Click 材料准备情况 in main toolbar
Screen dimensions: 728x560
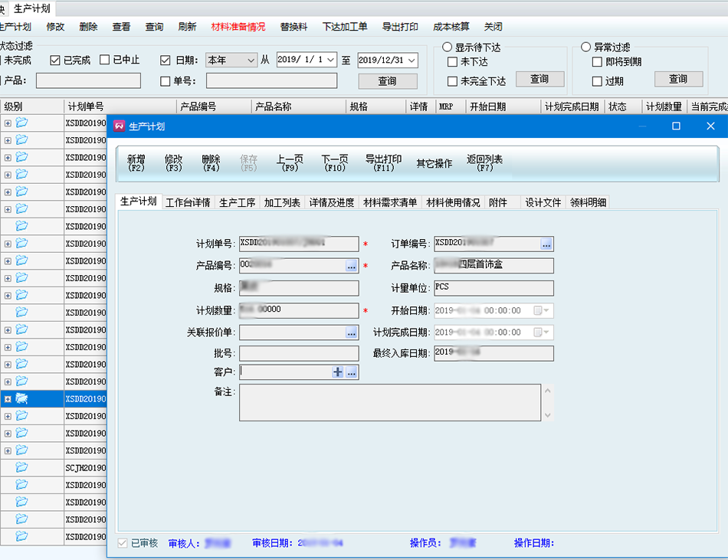238,27
